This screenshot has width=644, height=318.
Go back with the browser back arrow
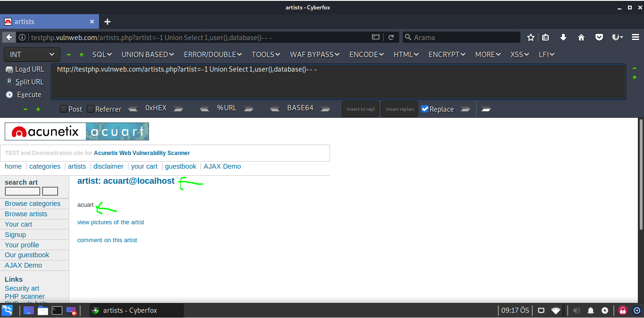(8, 37)
